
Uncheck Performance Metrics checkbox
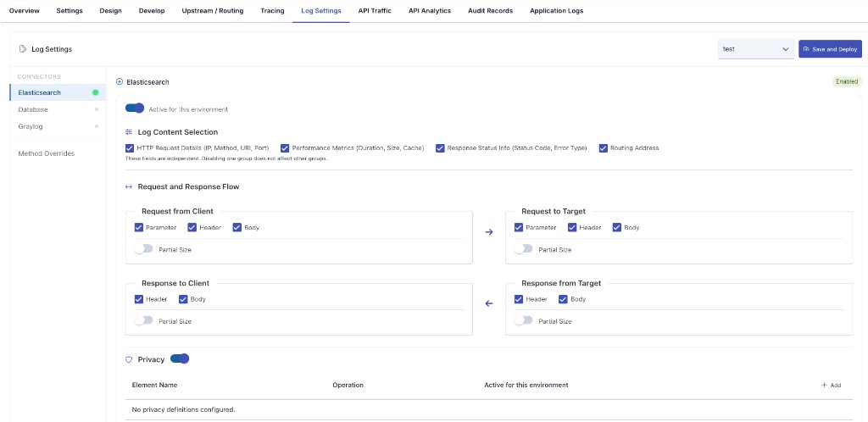(285, 148)
